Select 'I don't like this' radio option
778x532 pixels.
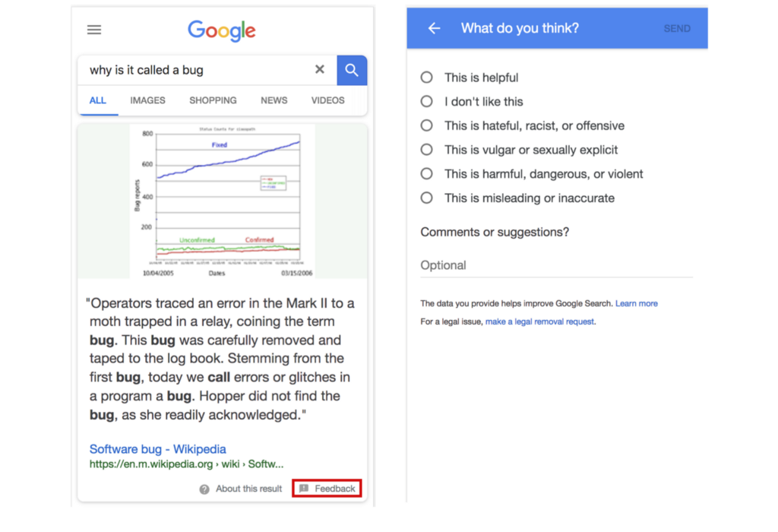tap(427, 102)
